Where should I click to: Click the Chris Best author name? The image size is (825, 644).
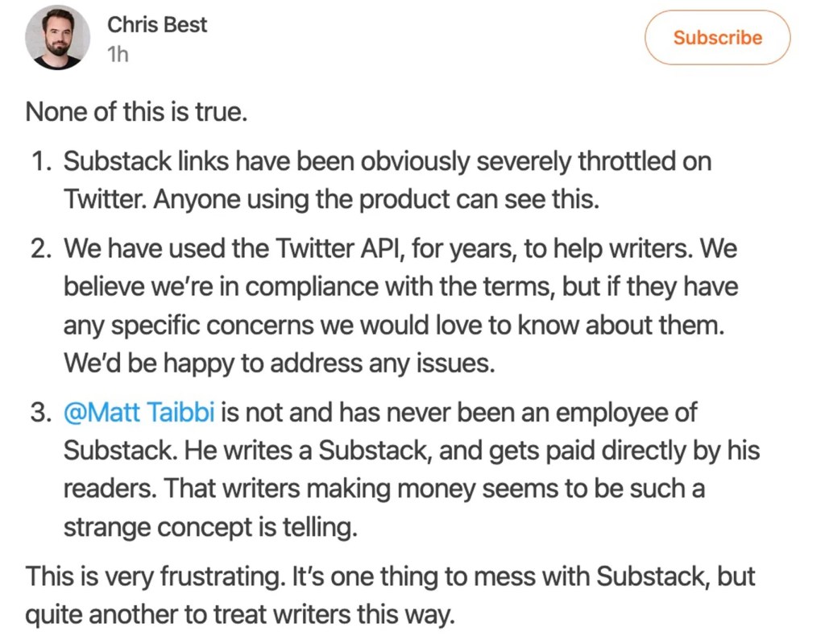pyautogui.click(x=157, y=25)
